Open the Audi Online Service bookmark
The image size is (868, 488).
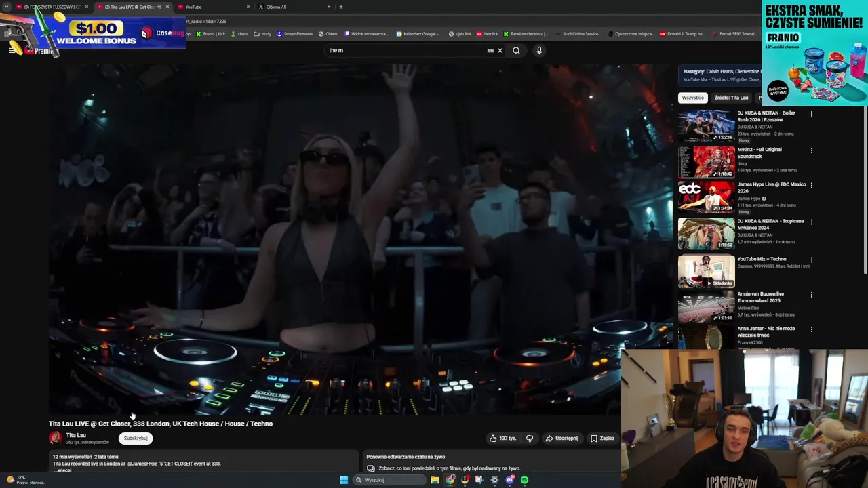coord(578,34)
